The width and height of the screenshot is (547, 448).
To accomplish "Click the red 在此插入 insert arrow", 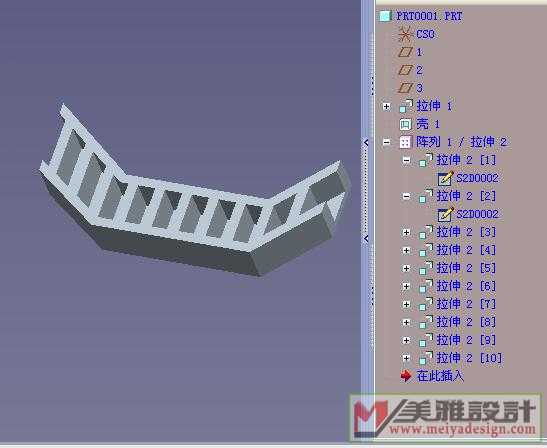I will pyautogui.click(x=406, y=376).
